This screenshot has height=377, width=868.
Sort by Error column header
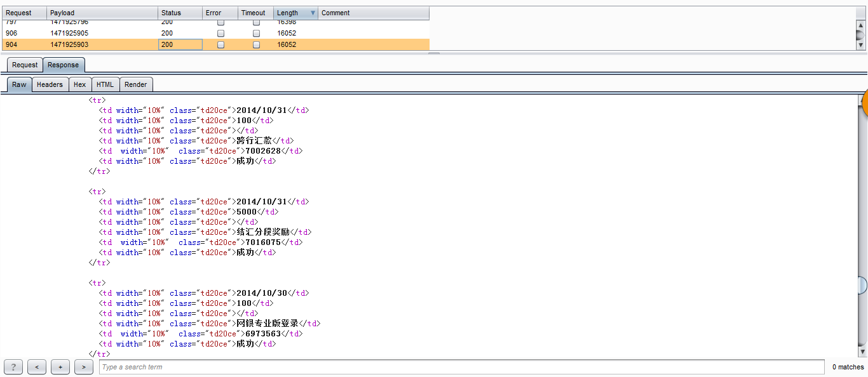point(220,13)
